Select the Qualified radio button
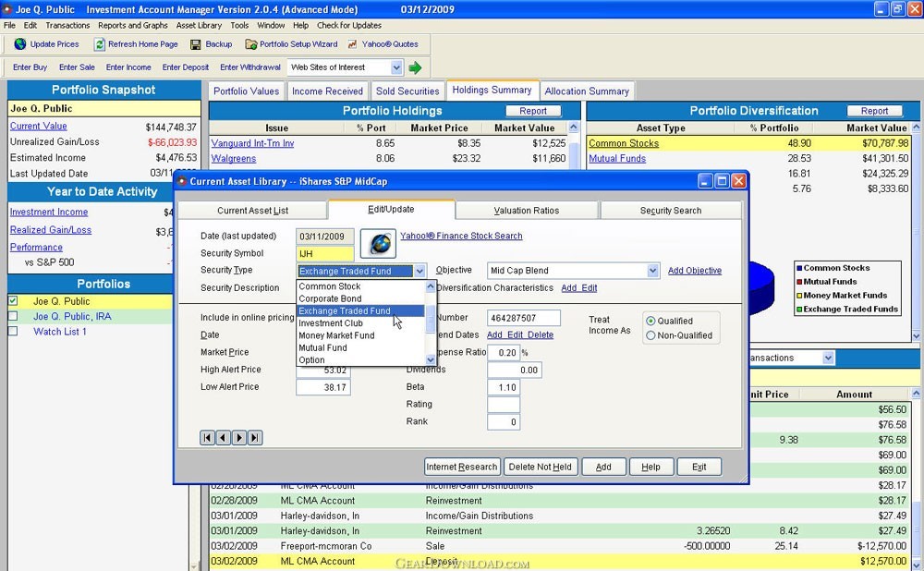Image resolution: width=924 pixels, height=571 pixels. [650, 322]
